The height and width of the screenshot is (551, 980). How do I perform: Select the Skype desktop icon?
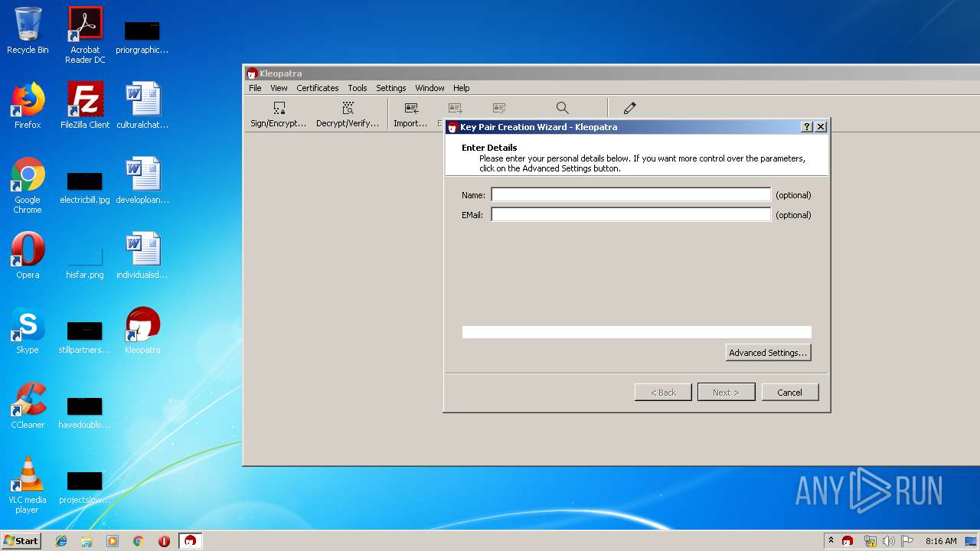tap(28, 331)
